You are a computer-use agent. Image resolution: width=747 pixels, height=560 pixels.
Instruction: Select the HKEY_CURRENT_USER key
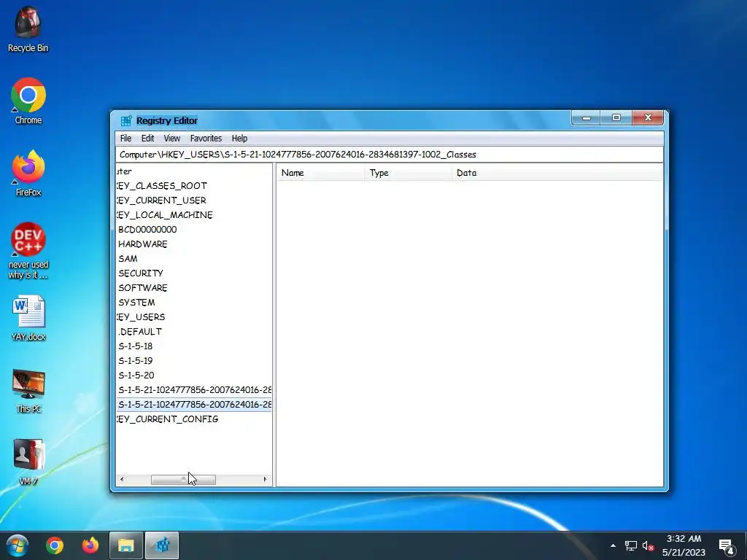pos(161,201)
